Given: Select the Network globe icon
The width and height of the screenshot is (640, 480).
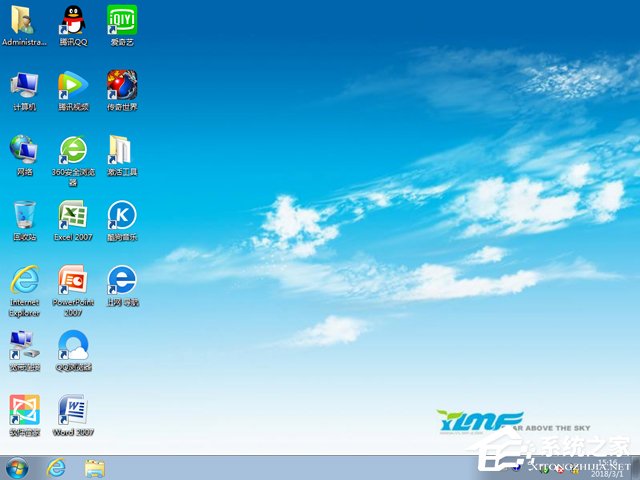Looking at the screenshot, I should (24, 150).
